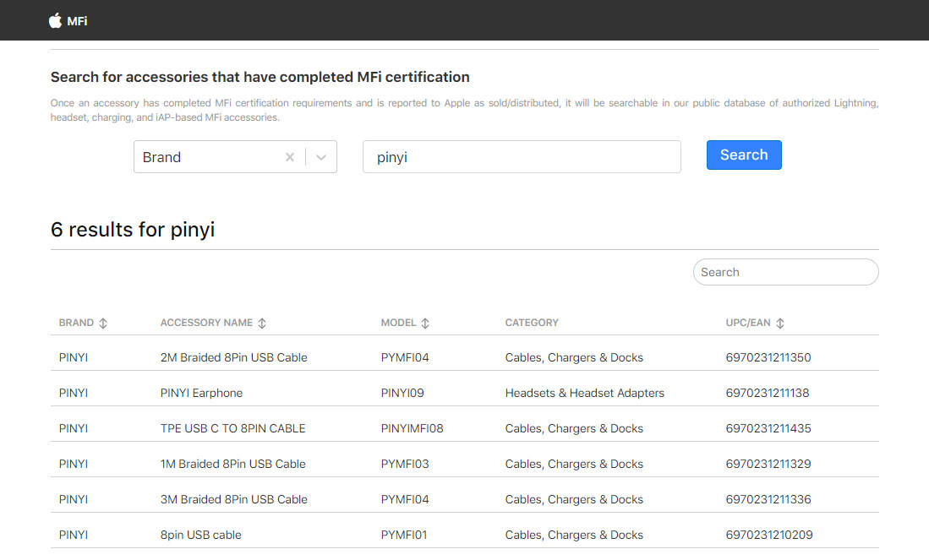Click the Category column header

532,323
